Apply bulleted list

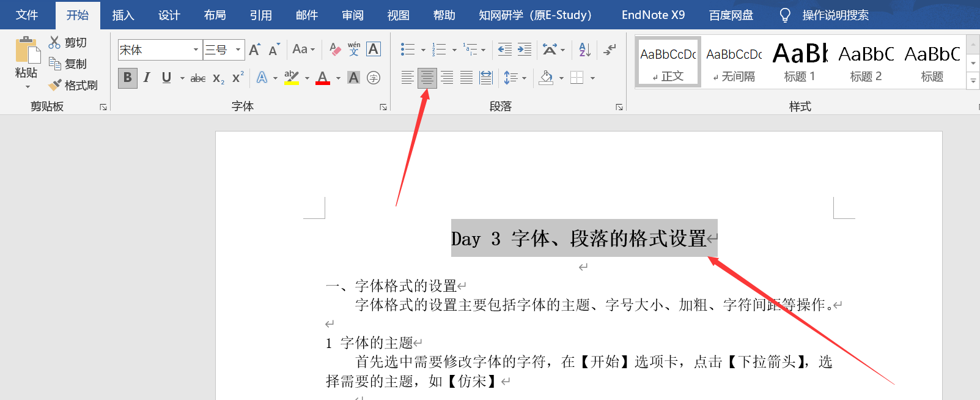(x=408, y=50)
